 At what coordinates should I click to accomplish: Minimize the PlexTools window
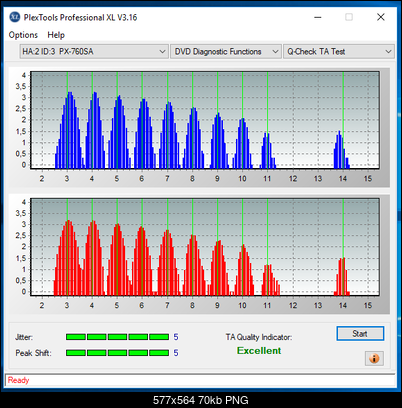[x=318, y=17]
